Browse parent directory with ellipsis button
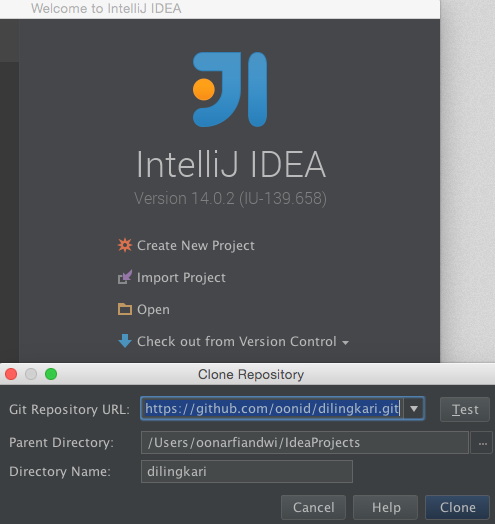495x524 pixels. [x=482, y=443]
